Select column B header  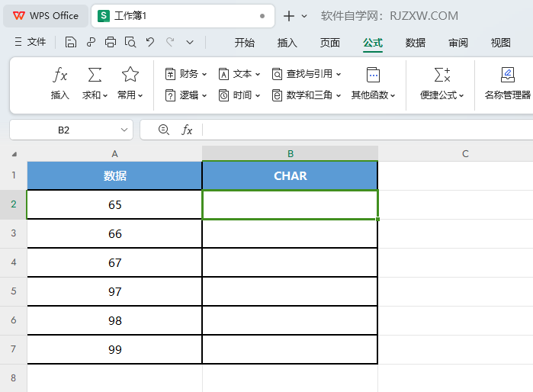tap(290, 153)
